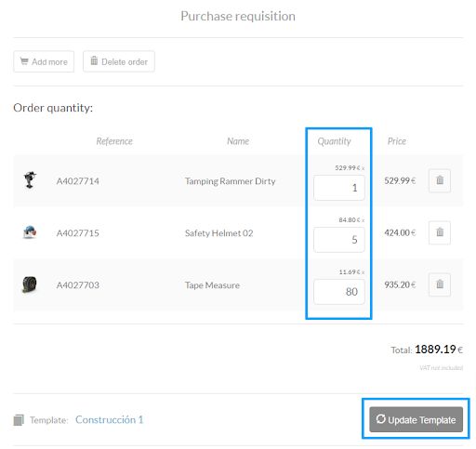Click the Quantity column header
Image resolution: width=476 pixels, height=449 pixels.
[x=334, y=141]
